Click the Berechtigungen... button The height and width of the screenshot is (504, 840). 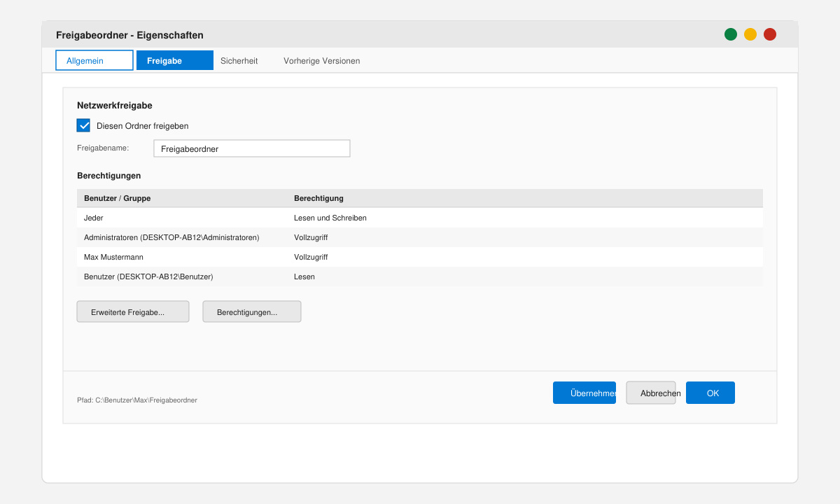(x=252, y=312)
